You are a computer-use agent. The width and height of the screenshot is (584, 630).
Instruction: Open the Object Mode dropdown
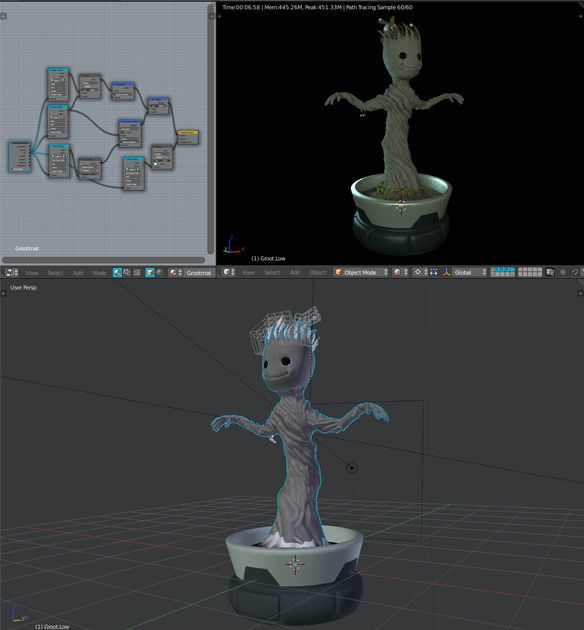point(361,272)
